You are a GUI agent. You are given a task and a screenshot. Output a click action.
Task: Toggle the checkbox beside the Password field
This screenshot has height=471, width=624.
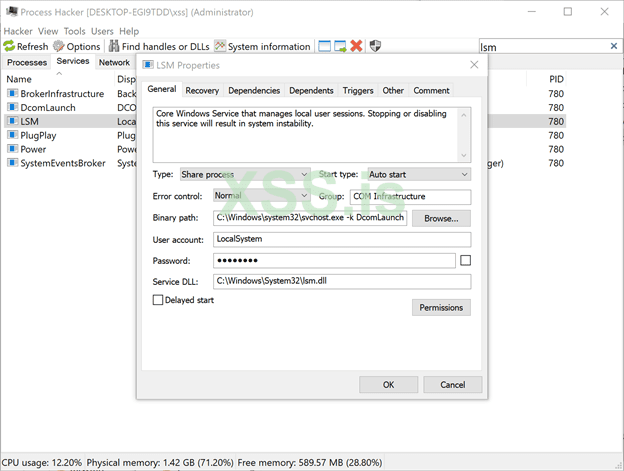click(x=465, y=261)
